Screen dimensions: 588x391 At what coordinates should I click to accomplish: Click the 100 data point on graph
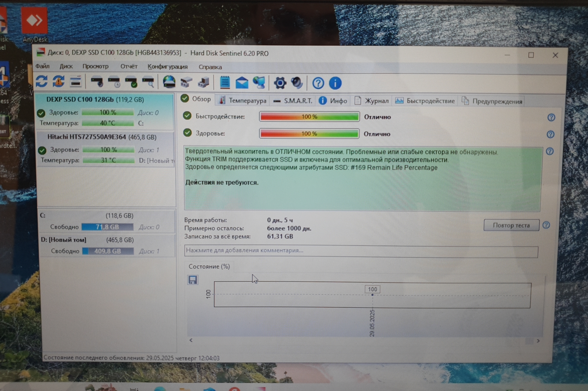(372, 294)
